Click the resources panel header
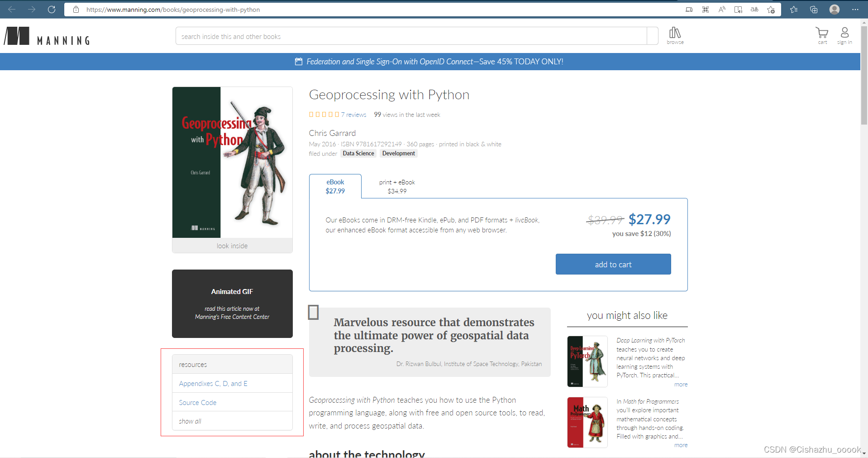The width and height of the screenshot is (868, 458). (x=232, y=364)
